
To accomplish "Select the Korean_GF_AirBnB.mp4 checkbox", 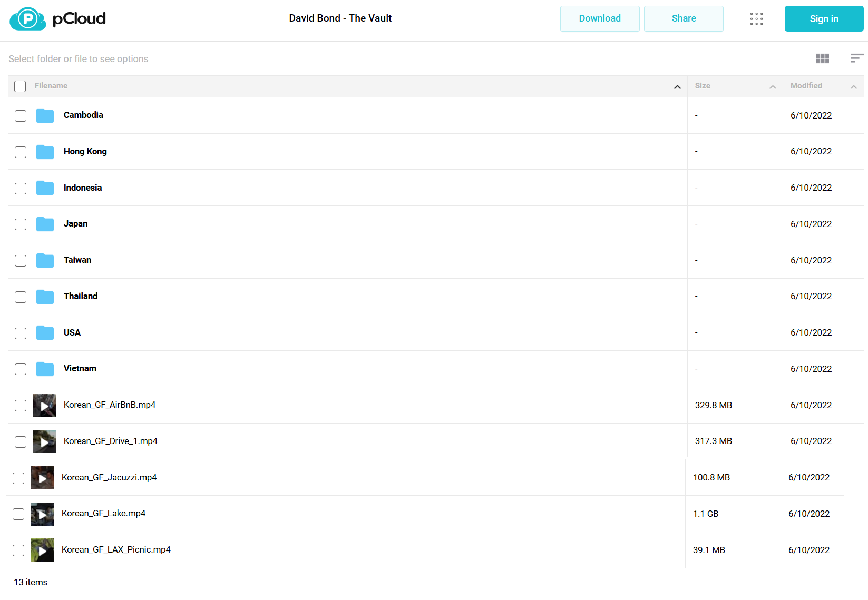I will click(21, 406).
